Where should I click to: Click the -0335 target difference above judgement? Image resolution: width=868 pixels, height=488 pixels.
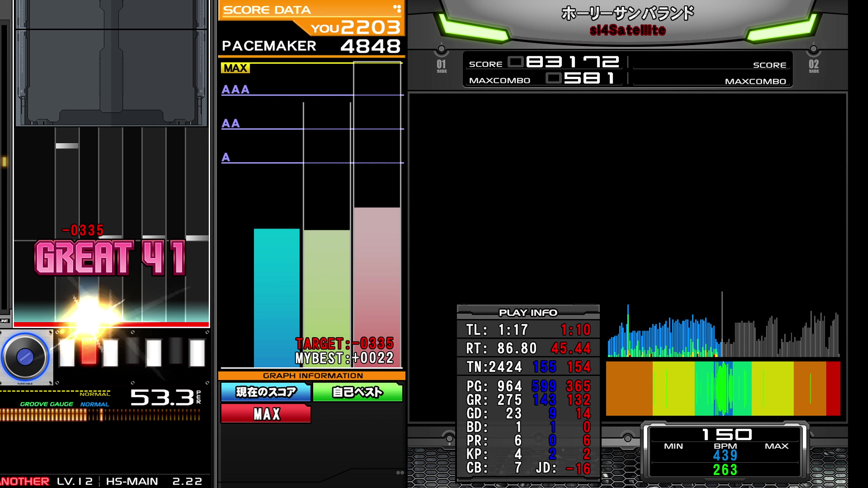(x=83, y=230)
